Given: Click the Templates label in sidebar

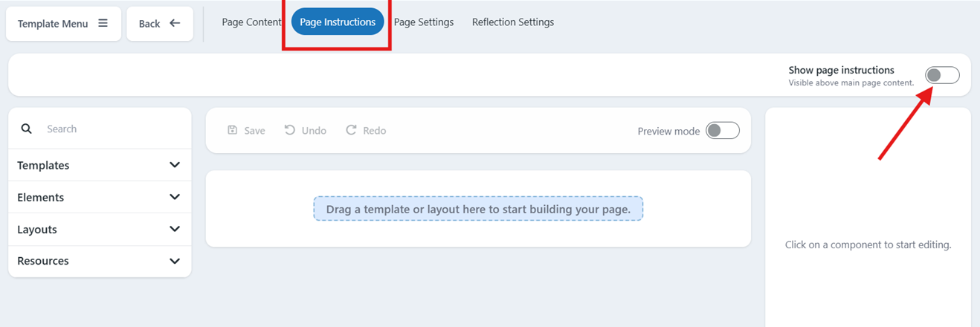Looking at the screenshot, I should click(x=43, y=165).
